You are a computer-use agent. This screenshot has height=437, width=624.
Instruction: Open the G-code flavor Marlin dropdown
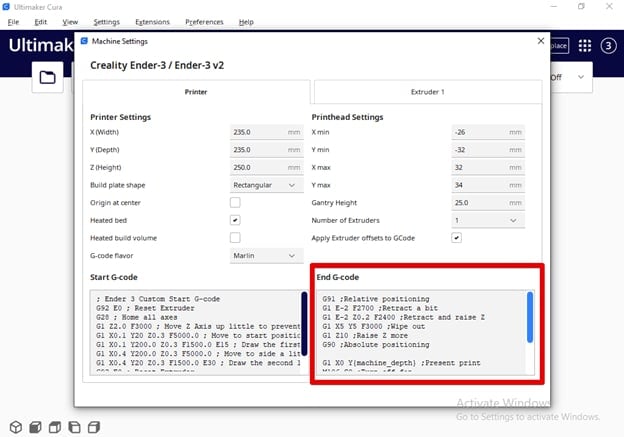[x=266, y=256]
